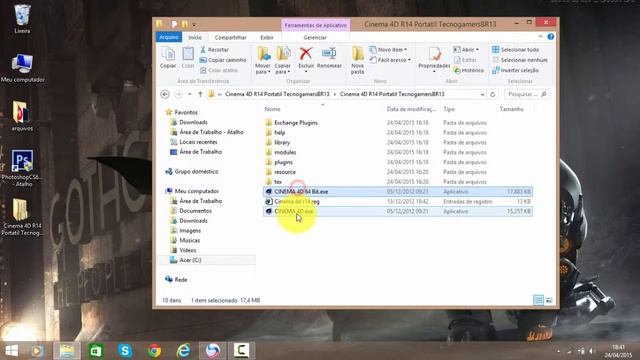Open the Acer (C:) drive

coord(190,260)
